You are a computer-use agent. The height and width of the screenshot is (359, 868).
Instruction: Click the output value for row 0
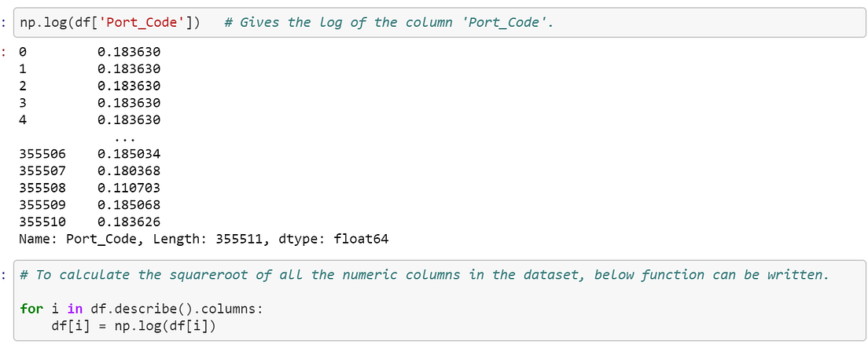[129, 52]
